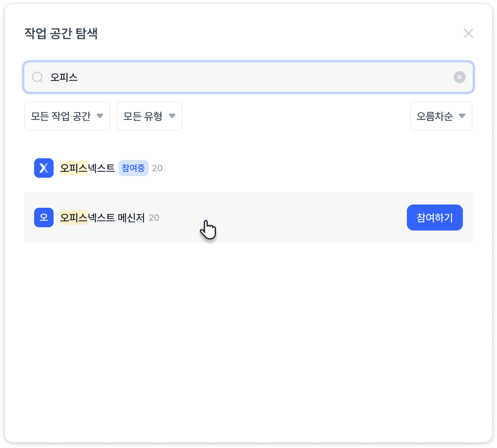The height and width of the screenshot is (448, 497).
Task: Click the 오피스넥스트 메신저 오 icon
Action: [x=44, y=218]
